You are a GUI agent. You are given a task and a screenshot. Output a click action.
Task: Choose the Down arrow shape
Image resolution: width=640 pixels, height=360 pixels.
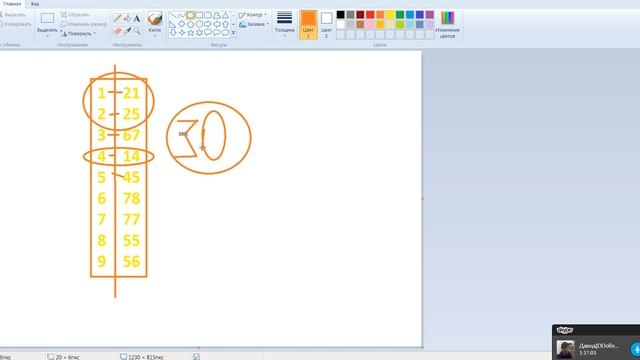[173, 33]
